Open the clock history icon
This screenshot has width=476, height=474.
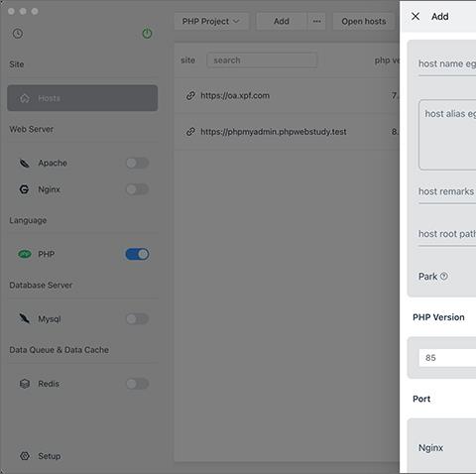point(18,34)
